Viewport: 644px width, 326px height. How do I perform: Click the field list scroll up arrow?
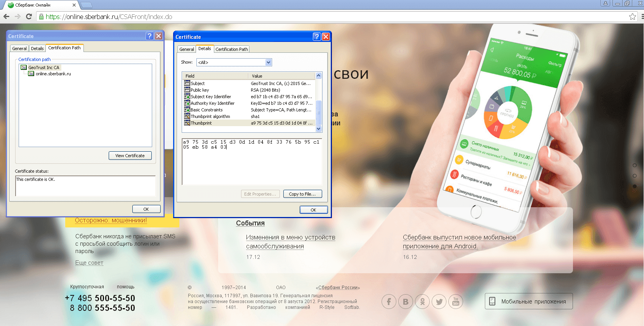click(x=319, y=76)
